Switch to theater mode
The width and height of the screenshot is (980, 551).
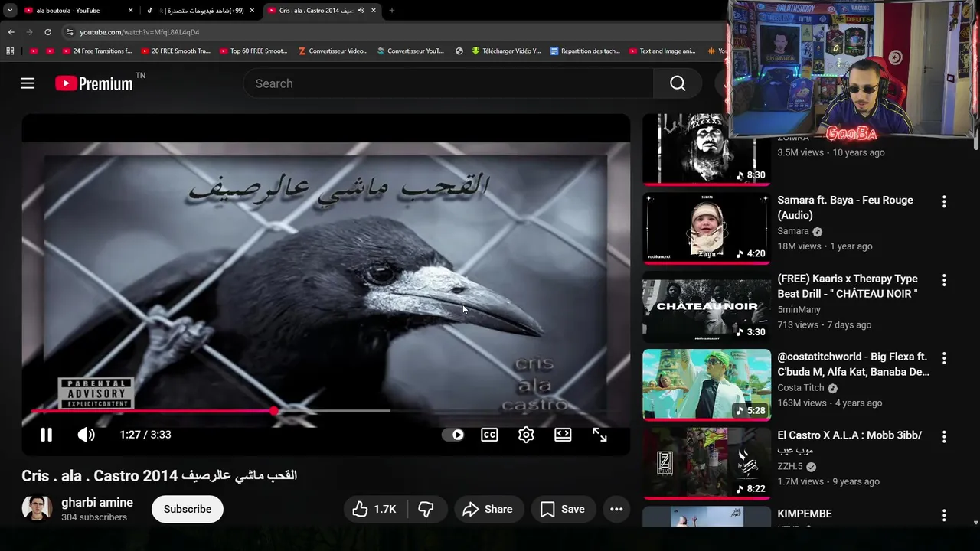[x=563, y=435]
